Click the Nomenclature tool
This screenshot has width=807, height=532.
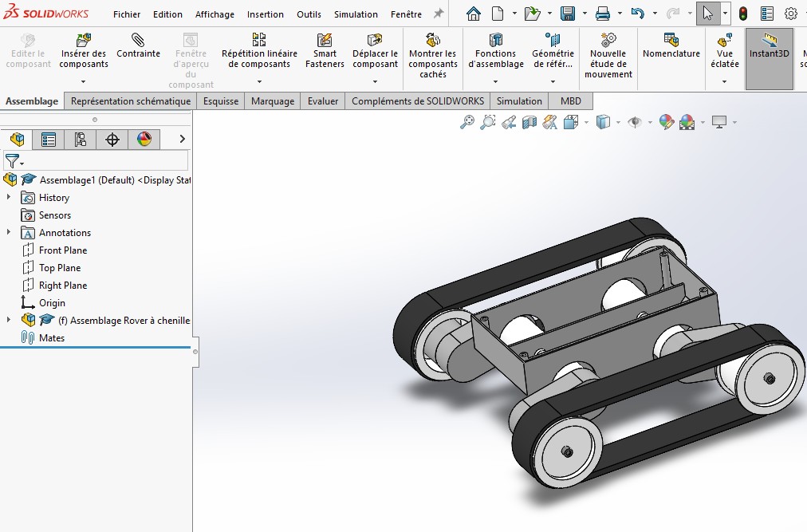click(x=671, y=46)
